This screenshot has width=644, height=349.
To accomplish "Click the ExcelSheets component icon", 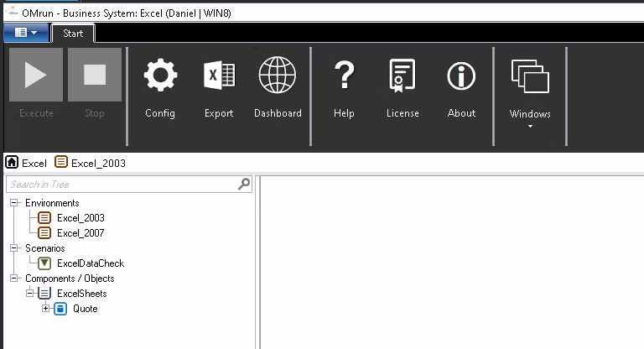I will pos(44,294).
